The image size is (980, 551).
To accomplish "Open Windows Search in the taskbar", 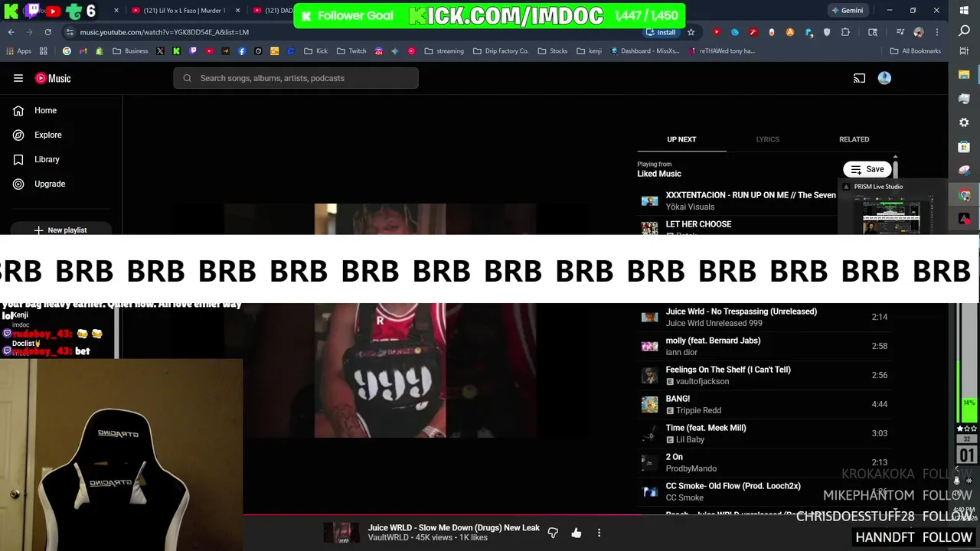I will [964, 31].
